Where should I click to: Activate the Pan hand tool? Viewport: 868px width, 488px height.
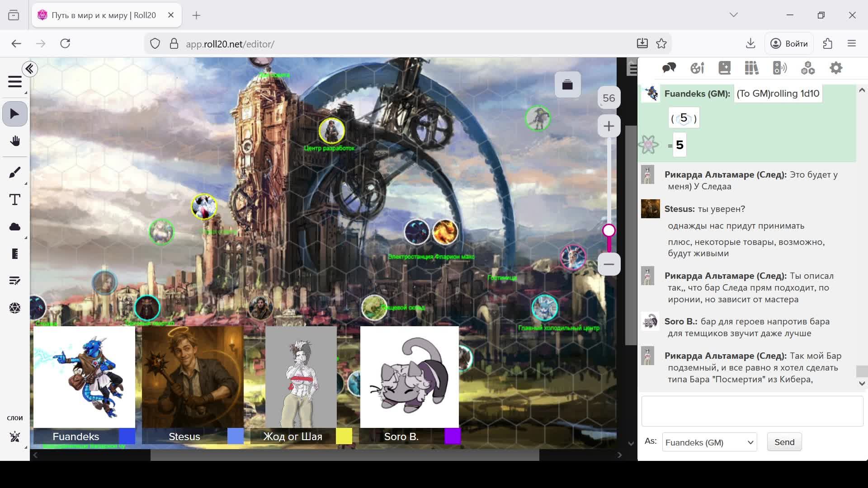click(x=14, y=141)
